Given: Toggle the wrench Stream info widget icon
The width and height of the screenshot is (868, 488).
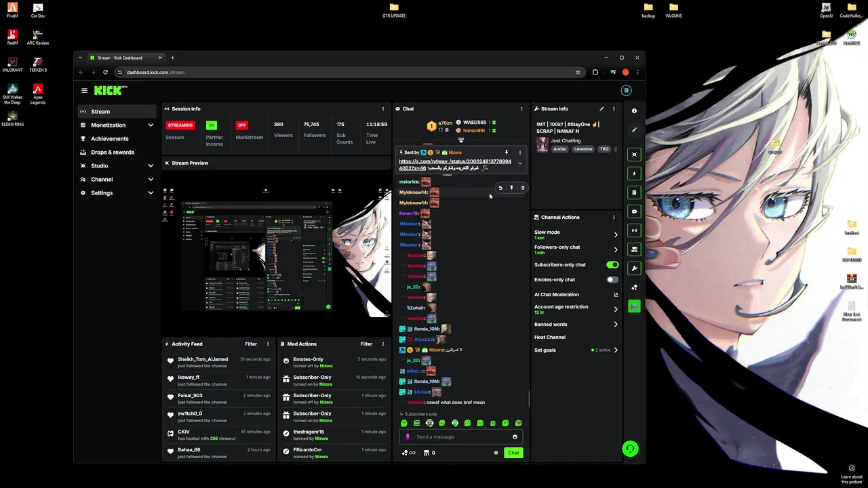Looking at the screenshot, I should (x=635, y=268).
